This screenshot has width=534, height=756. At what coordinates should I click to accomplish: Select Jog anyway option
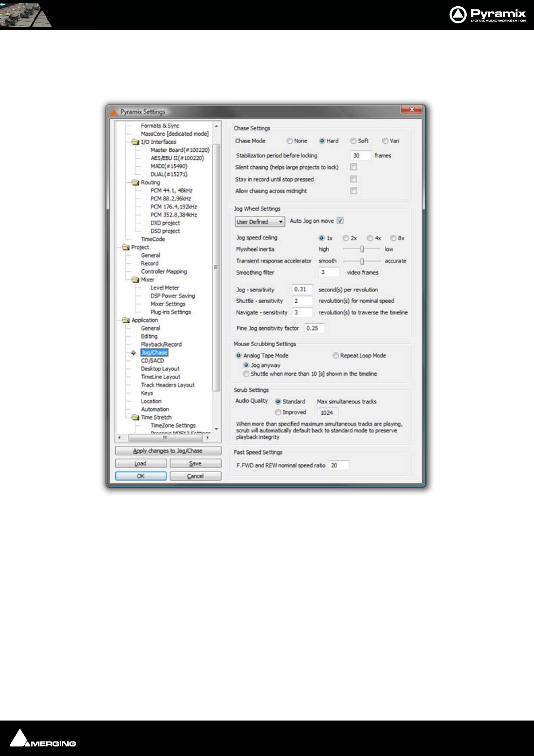pyautogui.click(x=246, y=365)
